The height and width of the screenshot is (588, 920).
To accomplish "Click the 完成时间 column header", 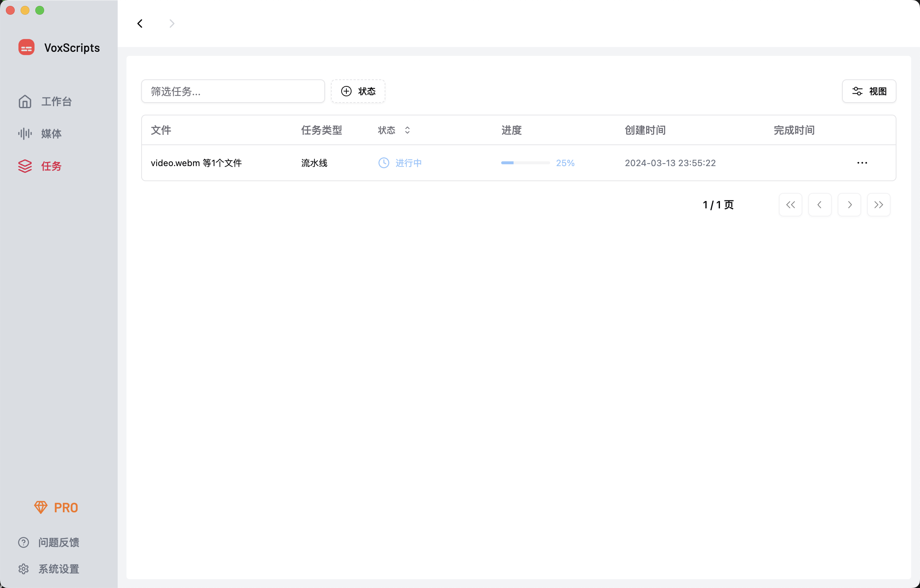I will tap(794, 130).
